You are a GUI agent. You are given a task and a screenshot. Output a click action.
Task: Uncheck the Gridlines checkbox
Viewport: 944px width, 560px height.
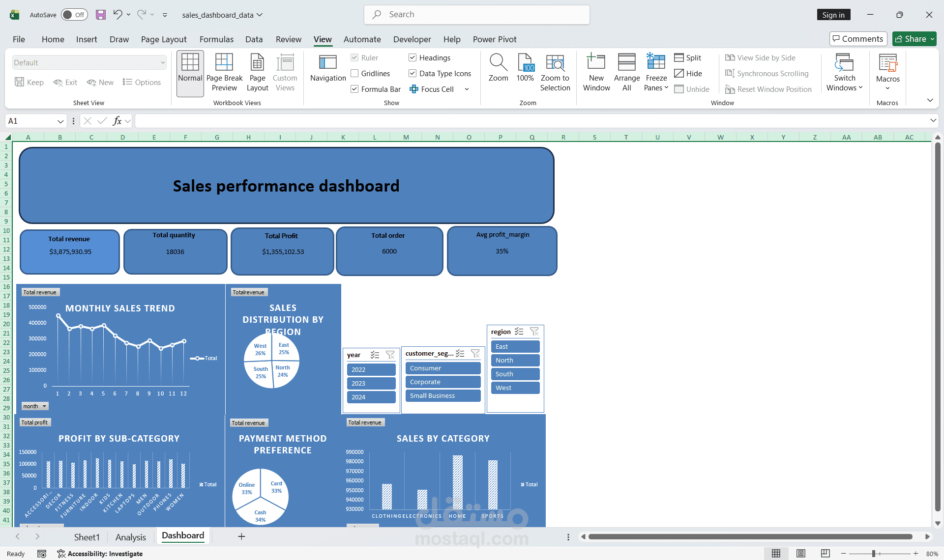[x=354, y=74]
